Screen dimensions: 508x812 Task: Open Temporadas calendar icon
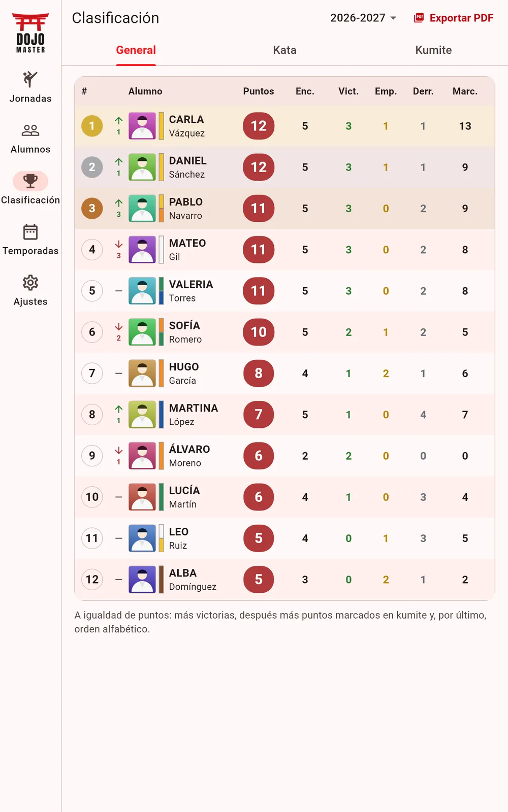tap(30, 232)
